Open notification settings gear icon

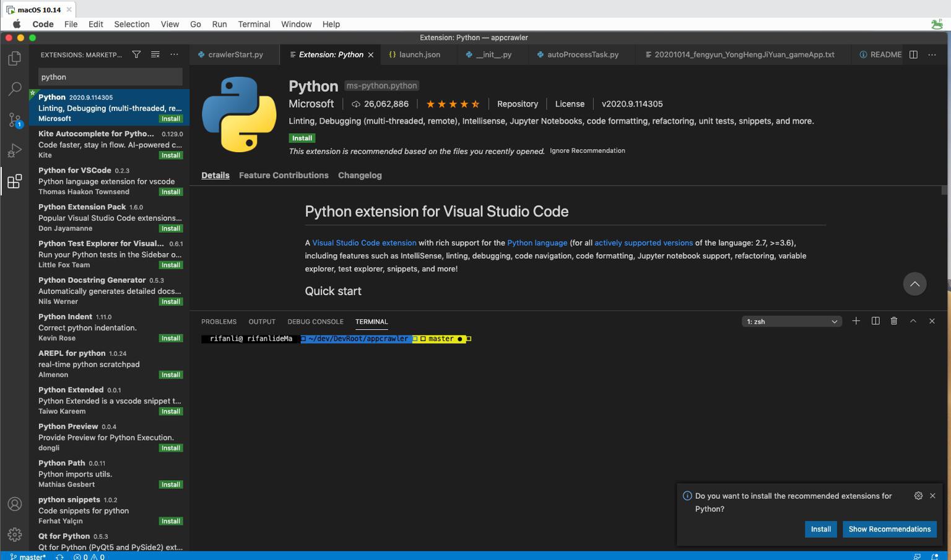click(x=918, y=496)
